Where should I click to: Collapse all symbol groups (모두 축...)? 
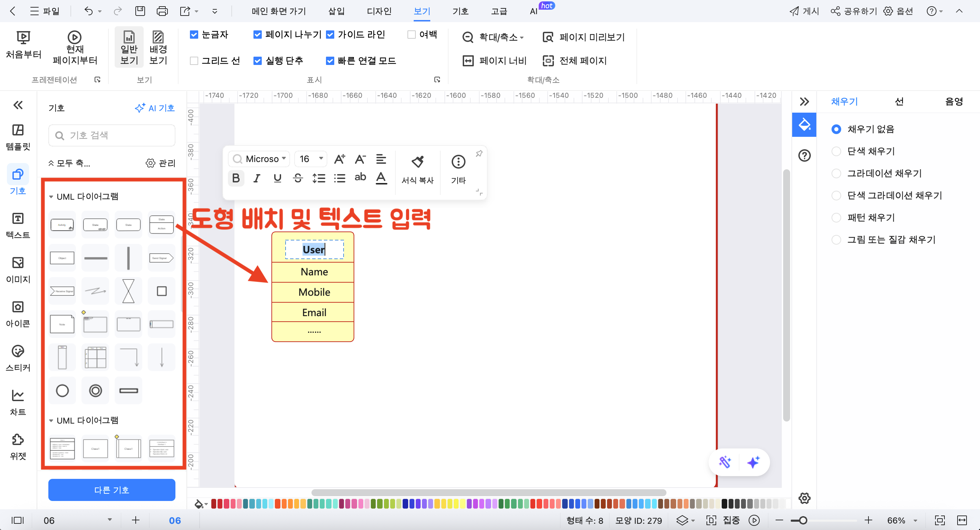(x=69, y=163)
